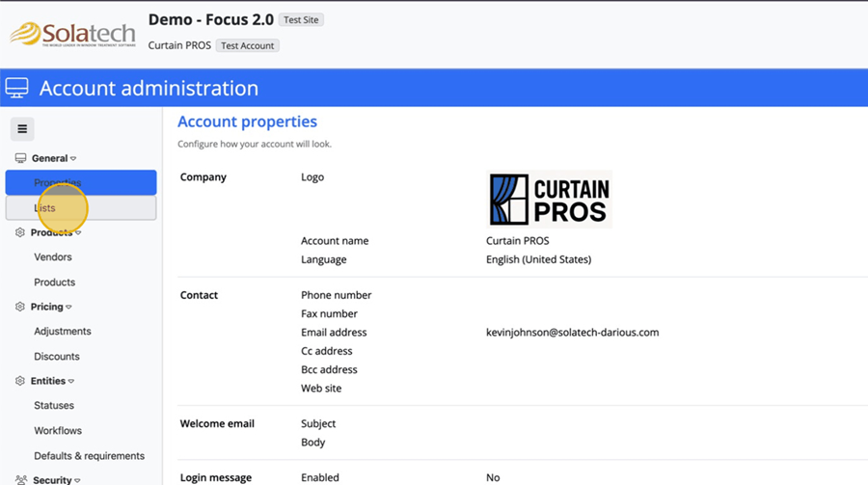
Task: Click the Test Account badge
Action: 248,46
